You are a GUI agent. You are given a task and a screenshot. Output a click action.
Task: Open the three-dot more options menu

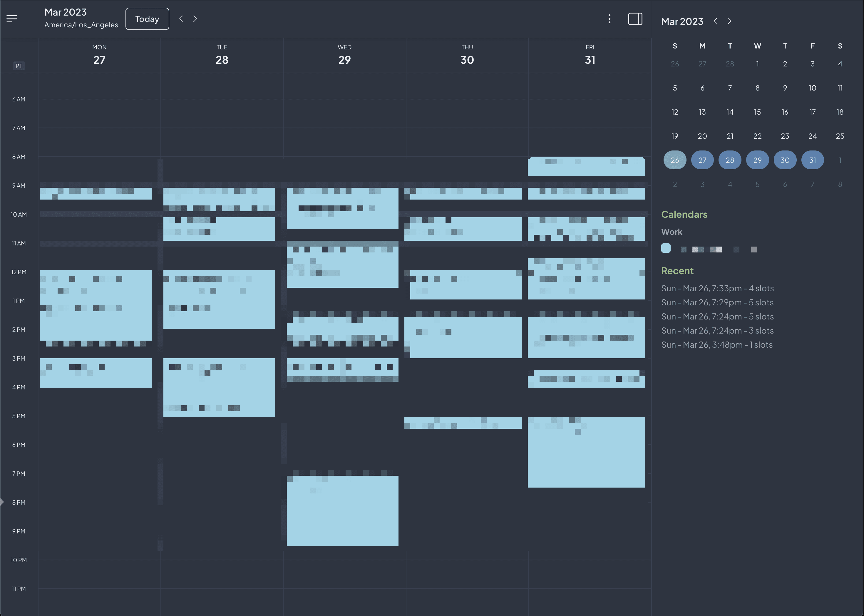coord(609,19)
